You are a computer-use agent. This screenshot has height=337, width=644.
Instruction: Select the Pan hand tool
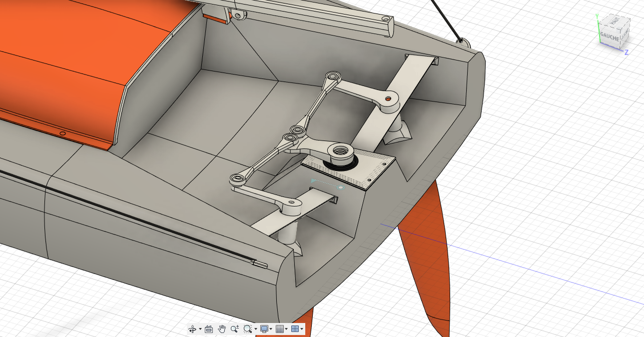pos(222,329)
